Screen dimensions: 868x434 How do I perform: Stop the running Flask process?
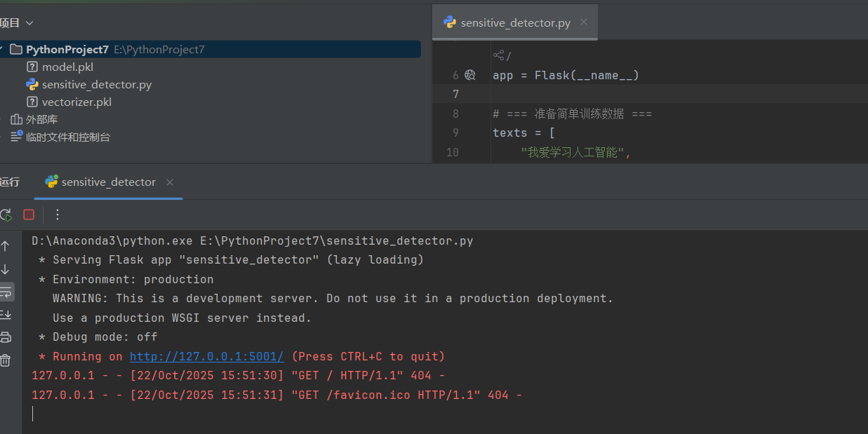[29, 215]
